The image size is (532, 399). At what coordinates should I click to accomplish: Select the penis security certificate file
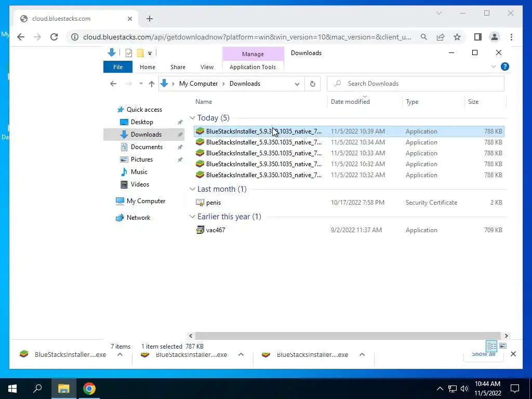(x=349, y=203)
